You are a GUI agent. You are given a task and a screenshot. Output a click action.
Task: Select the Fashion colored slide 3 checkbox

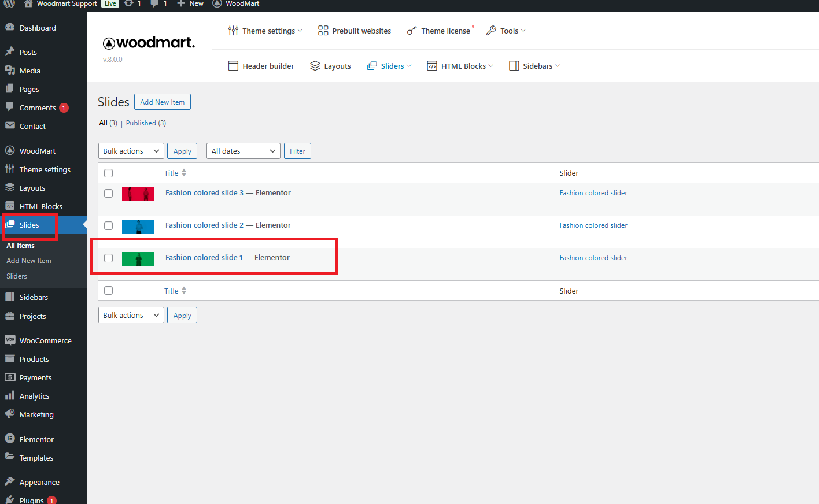(108, 193)
